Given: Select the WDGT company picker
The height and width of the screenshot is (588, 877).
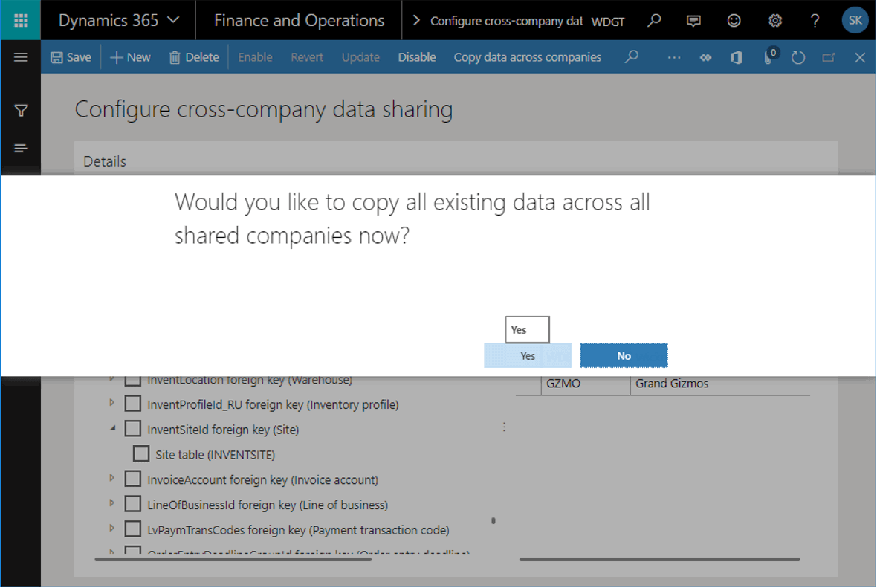Looking at the screenshot, I should [x=607, y=22].
